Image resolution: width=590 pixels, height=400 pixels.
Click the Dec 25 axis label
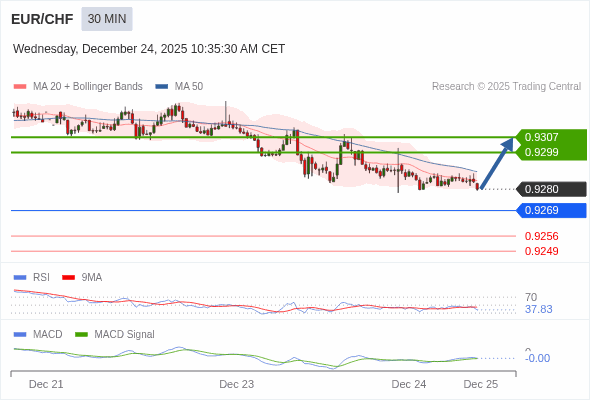481,384
